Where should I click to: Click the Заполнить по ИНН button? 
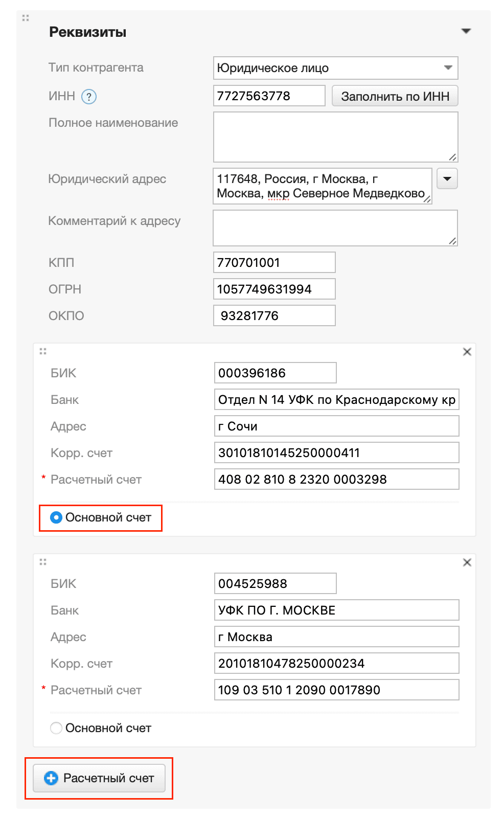[395, 96]
